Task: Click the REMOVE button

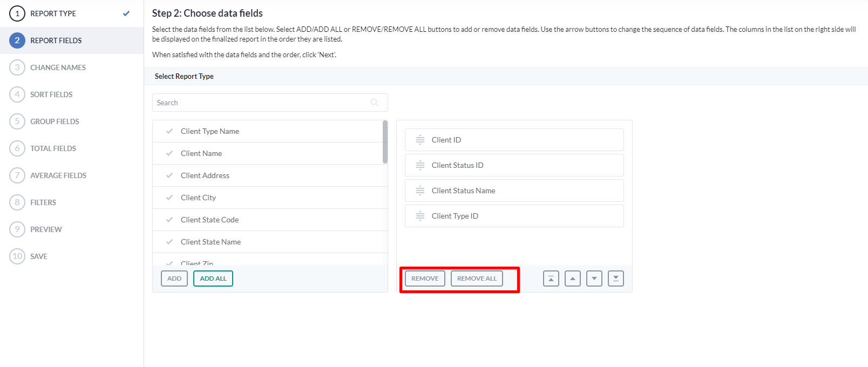Action: (x=425, y=278)
